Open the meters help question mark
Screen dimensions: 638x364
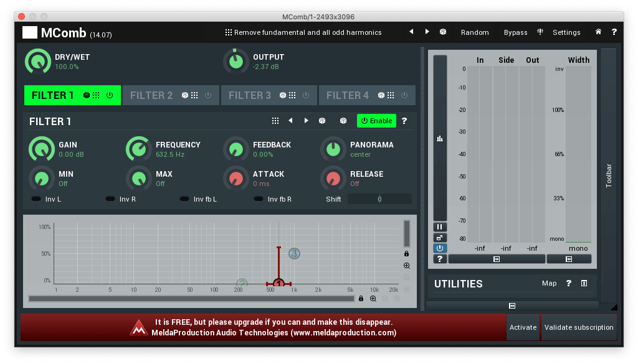(440, 259)
